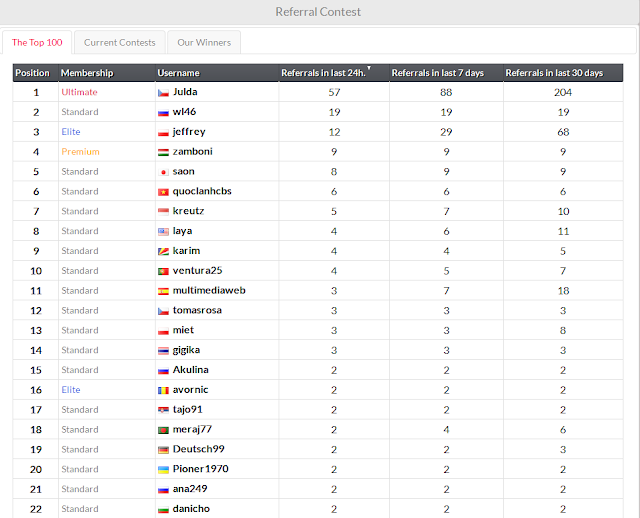Screen dimensions: 640x518
Task: Click the Username column header
Action: pyautogui.click(x=178, y=73)
